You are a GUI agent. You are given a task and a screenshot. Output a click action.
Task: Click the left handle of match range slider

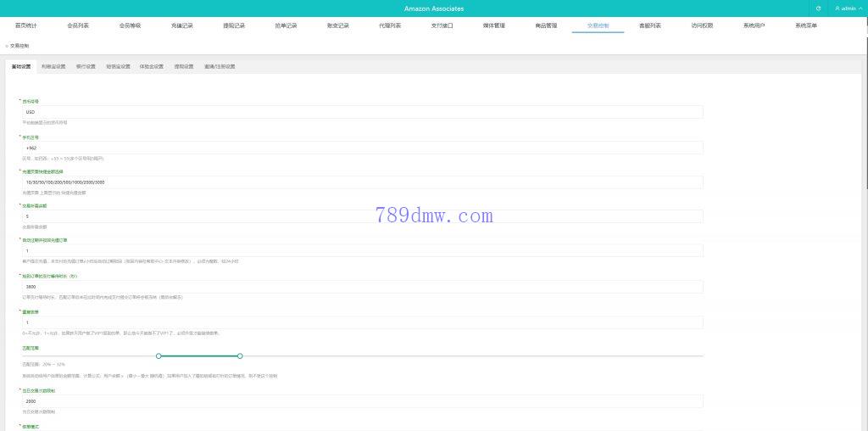point(159,355)
